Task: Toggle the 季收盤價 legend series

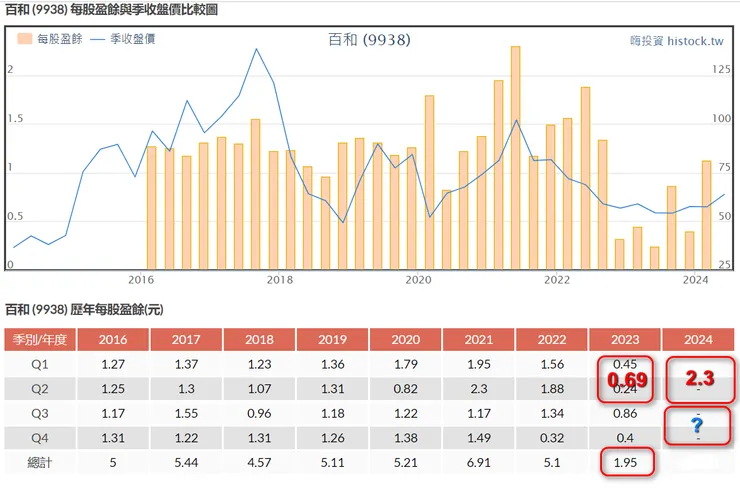Action: [123, 39]
